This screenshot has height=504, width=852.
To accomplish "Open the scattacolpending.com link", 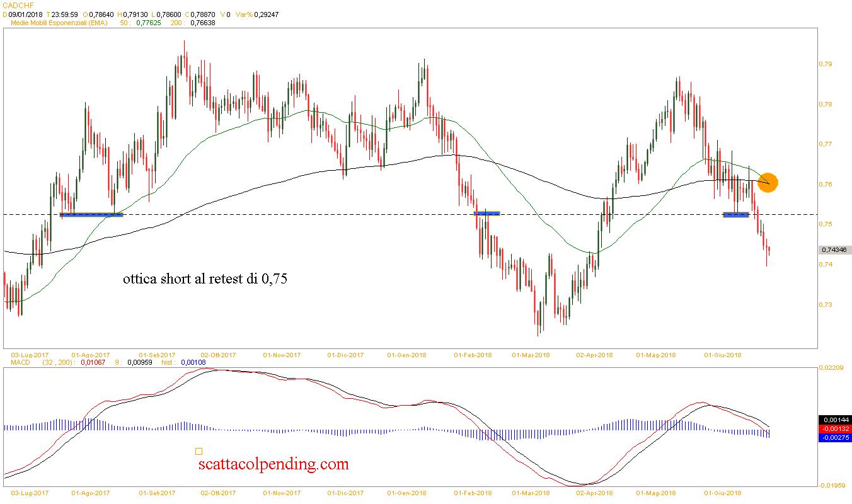I will click(x=273, y=464).
